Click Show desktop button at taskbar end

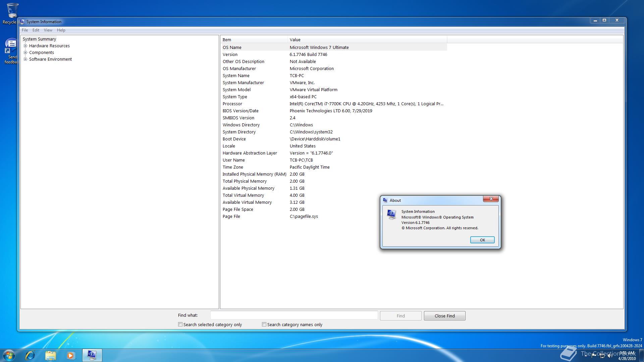point(641,355)
